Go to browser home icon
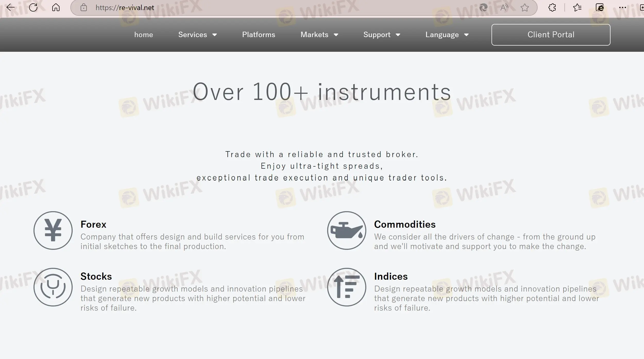Viewport: 644px width, 359px height. click(56, 7)
